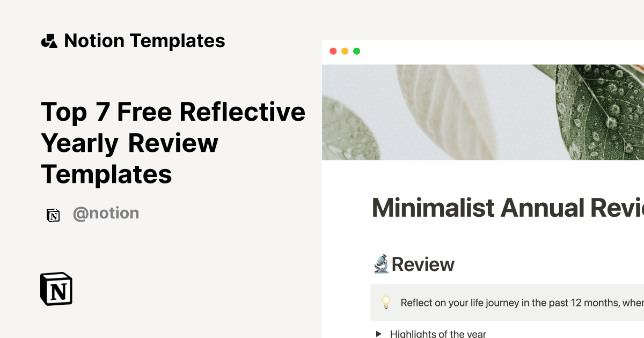Click the Notion Templates header text

[x=144, y=40]
